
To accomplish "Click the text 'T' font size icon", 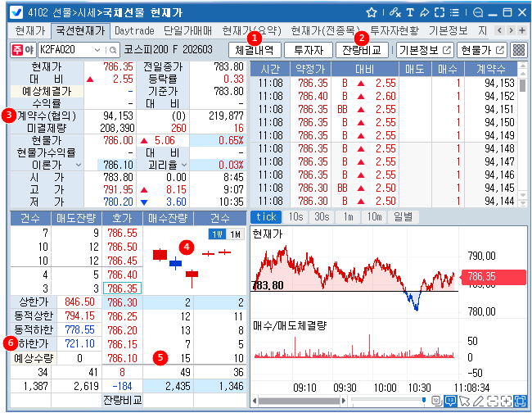I will point(410,12).
